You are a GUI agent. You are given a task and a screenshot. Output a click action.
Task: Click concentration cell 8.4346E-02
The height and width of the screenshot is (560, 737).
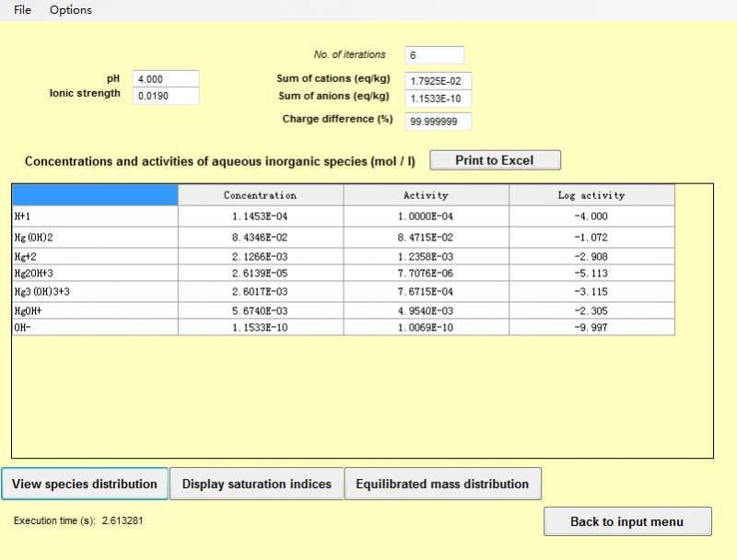coord(261,238)
